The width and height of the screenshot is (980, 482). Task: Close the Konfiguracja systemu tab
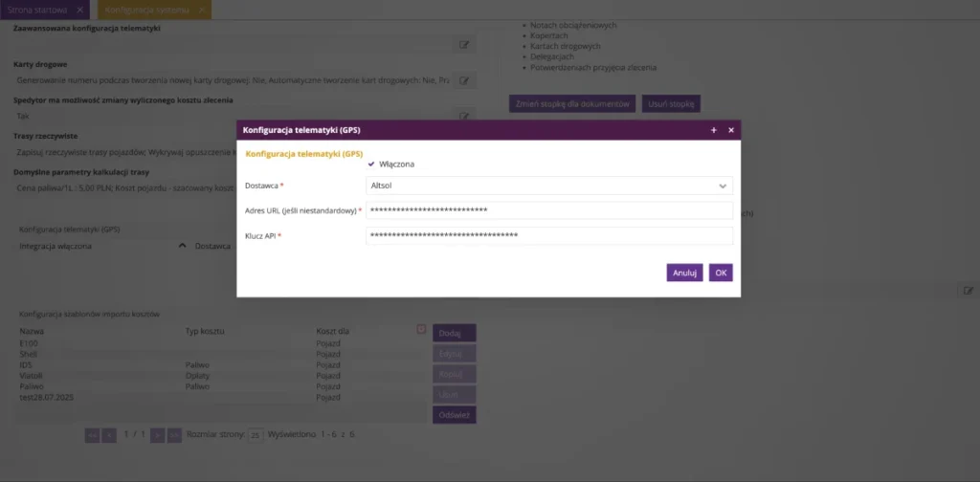coord(201,10)
